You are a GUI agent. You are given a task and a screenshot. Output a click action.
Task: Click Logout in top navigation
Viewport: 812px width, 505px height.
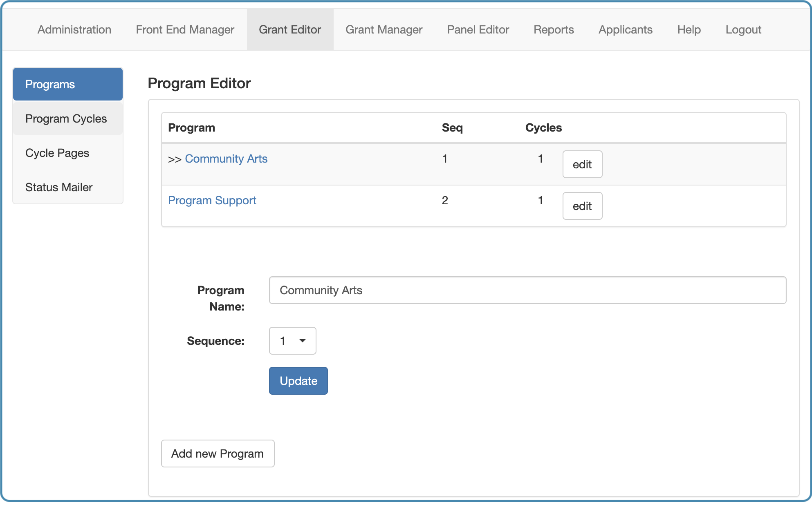click(743, 30)
